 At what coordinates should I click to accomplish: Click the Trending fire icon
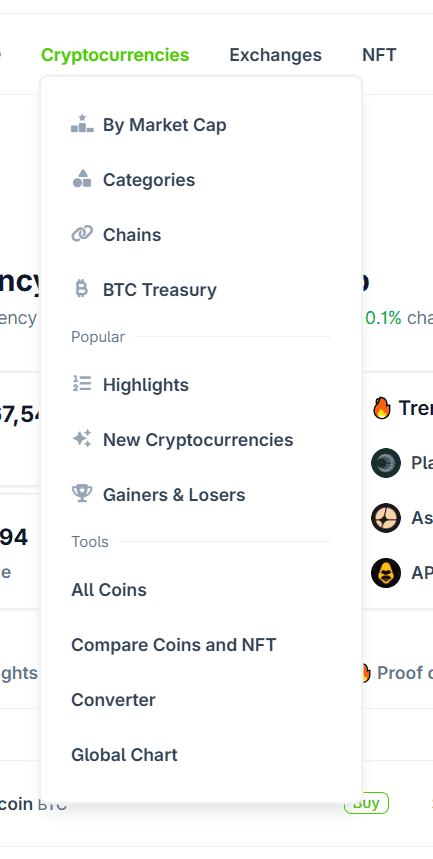[381, 408]
